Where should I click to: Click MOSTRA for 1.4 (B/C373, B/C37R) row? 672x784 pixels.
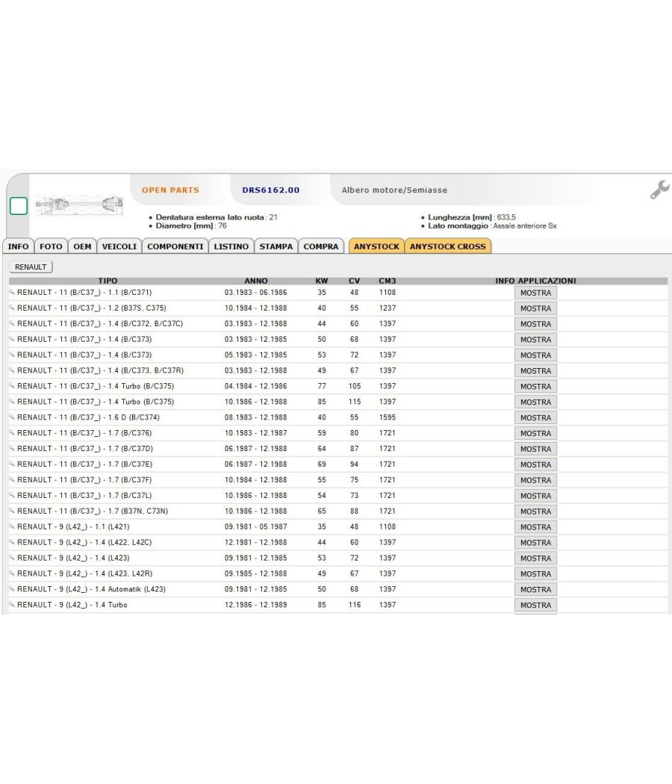coord(535,371)
